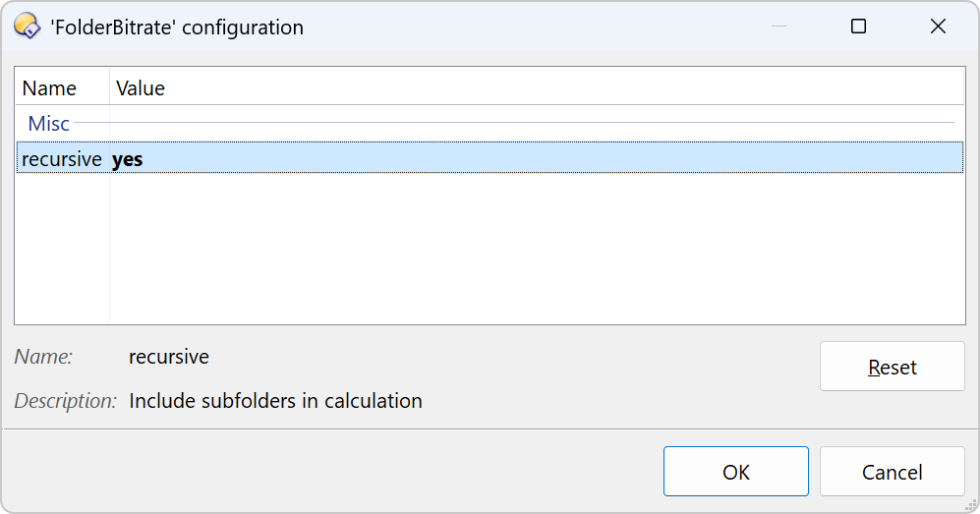
Task: Close the configuration window
Action: click(x=938, y=27)
